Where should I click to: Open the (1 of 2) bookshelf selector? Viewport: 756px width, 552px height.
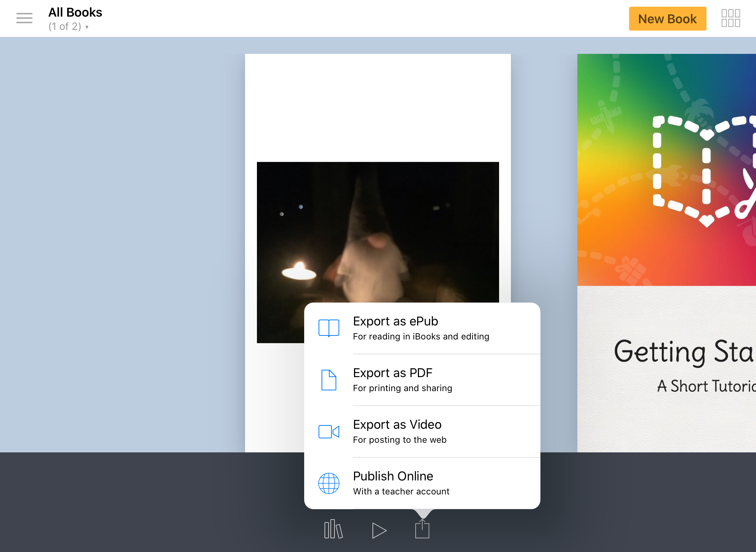pos(65,27)
